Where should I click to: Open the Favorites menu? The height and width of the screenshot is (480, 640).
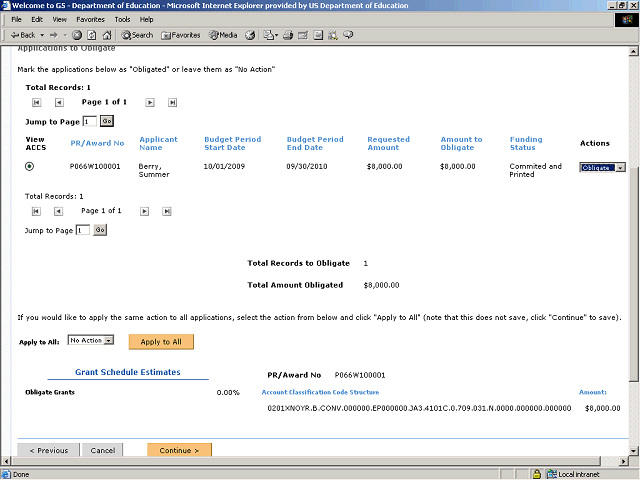90,19
